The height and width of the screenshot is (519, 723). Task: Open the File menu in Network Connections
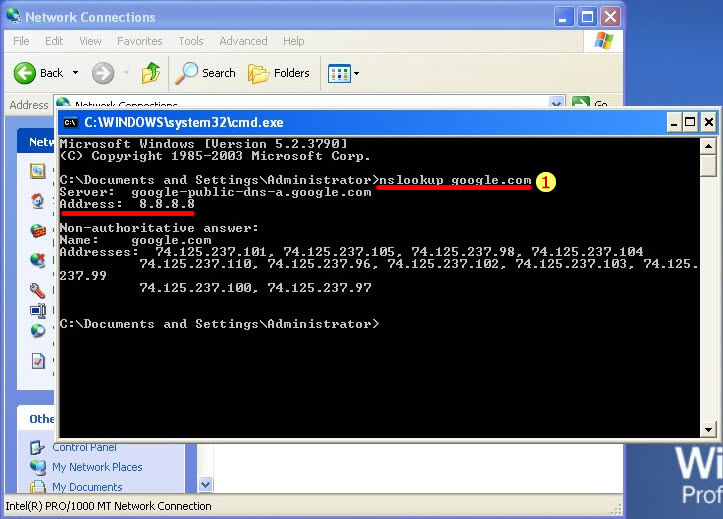click(21, 41)
